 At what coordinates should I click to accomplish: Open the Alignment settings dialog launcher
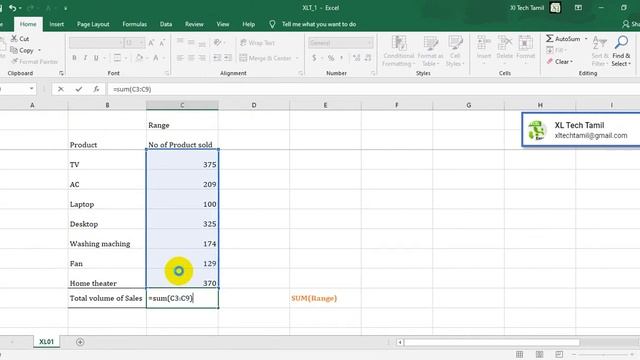point(301,73)
